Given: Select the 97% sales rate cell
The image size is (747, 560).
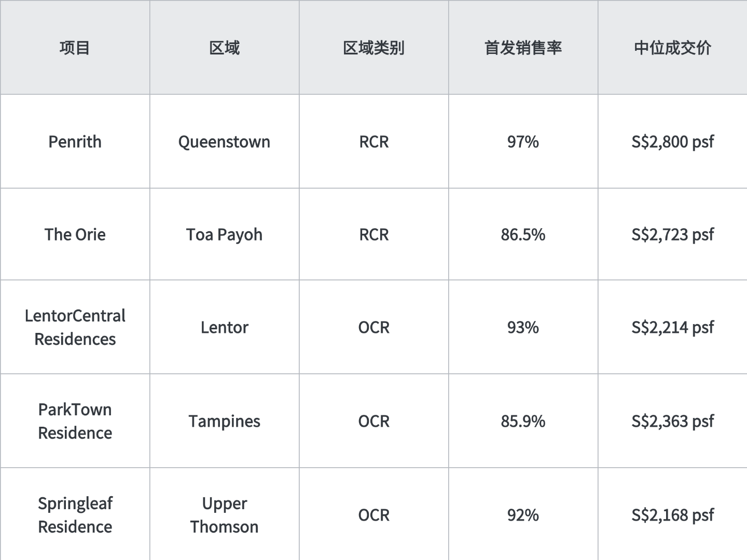Looking at the screenshot, I should pyautogui.click(x=523, y=142).
